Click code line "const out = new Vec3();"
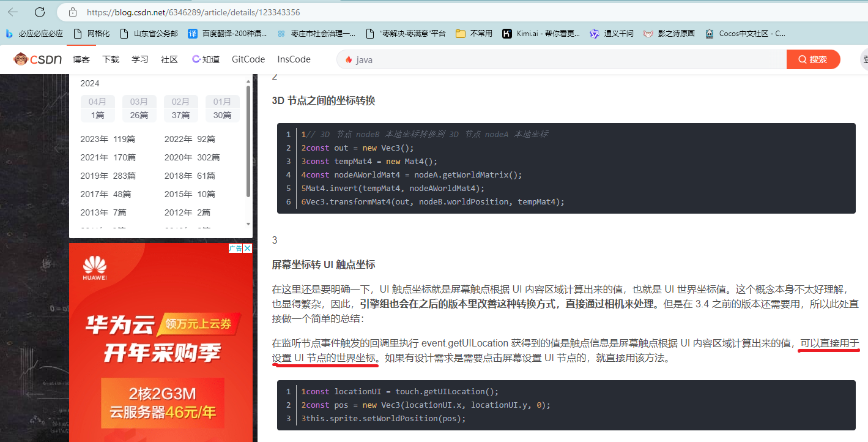The height and width of the screenshot is (442, 868). (x=358, y=148)
